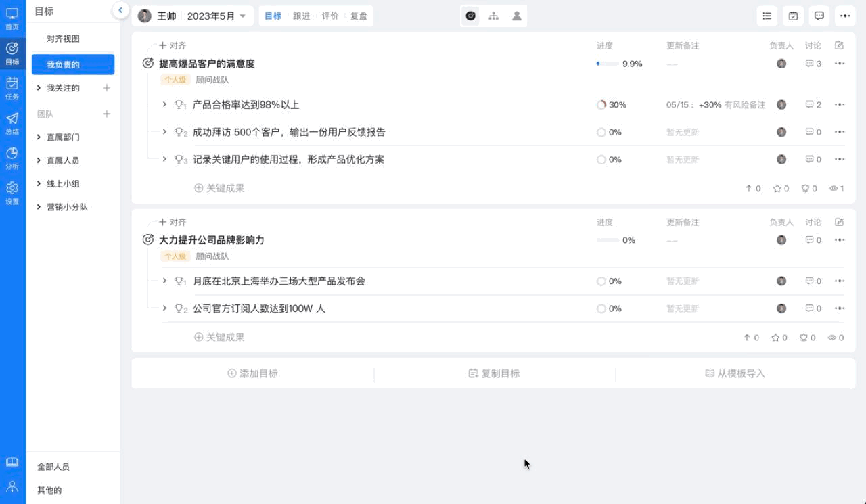The height and width of the screenshot is (504, 866).
Task: Open the 2023年5月 period dropdown
Action: (216, 16)
